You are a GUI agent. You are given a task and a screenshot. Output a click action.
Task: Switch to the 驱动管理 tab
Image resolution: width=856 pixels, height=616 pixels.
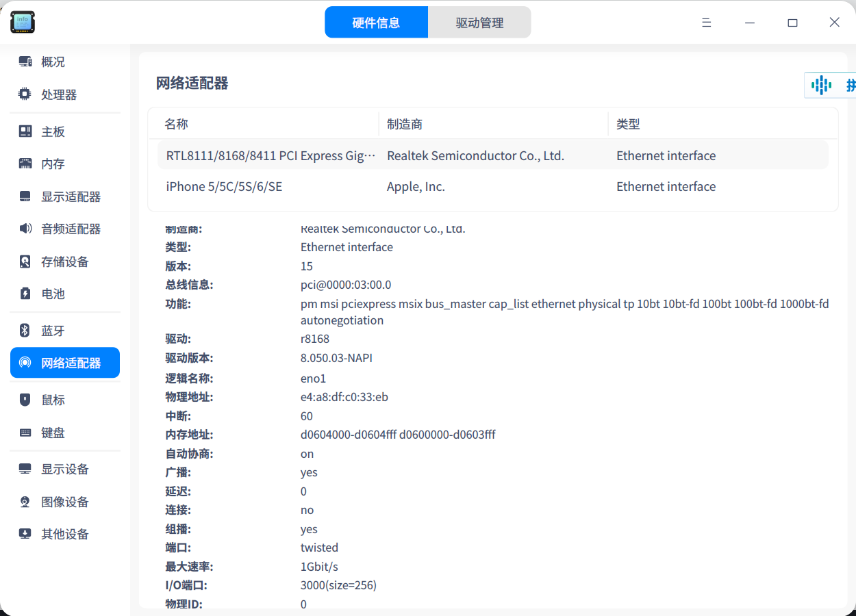pos(479,22)
